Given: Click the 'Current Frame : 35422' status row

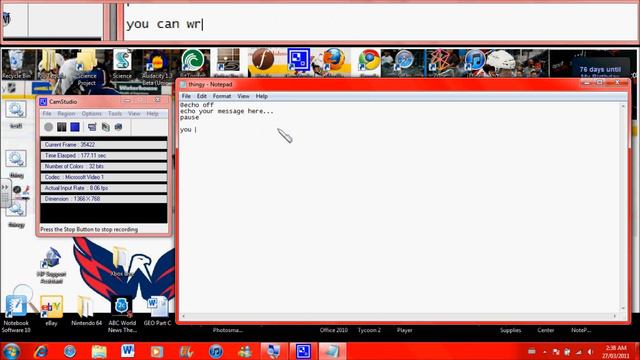Looking at the screenshot, I should click(x=104, y=144).
